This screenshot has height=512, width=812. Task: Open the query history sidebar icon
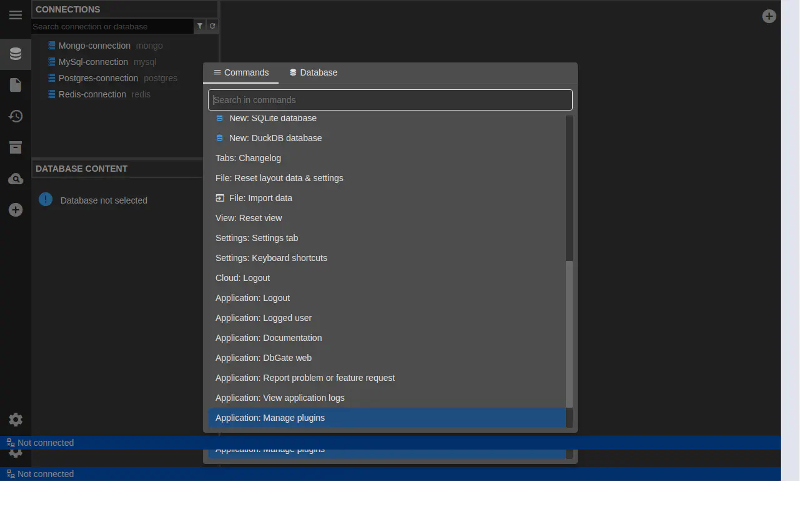16,116
